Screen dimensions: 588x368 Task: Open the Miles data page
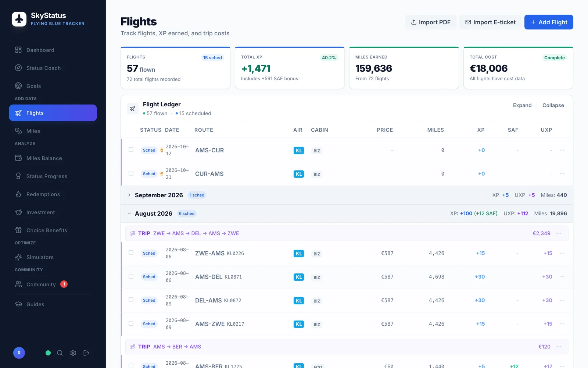[53, 131]
